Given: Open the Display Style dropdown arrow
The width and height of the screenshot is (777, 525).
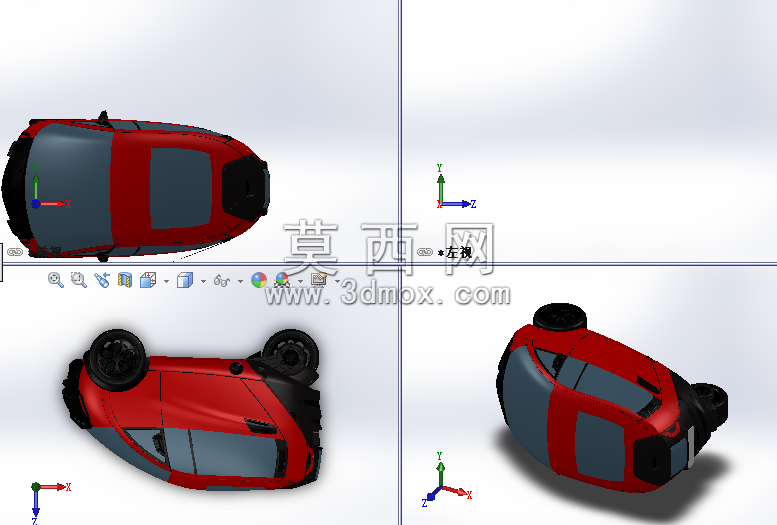Looking at the screenshot, I should coord(204,282).
